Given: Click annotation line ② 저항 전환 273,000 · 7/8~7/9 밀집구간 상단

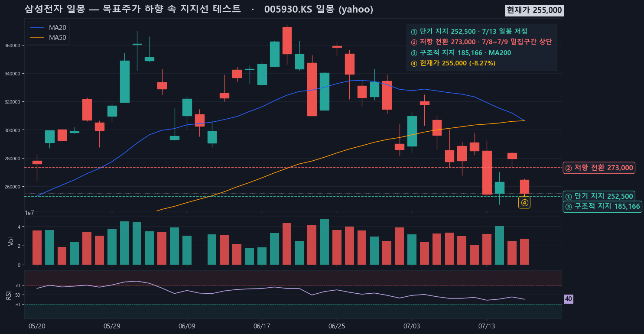Looking at the screenshot, I should (481, 42).
